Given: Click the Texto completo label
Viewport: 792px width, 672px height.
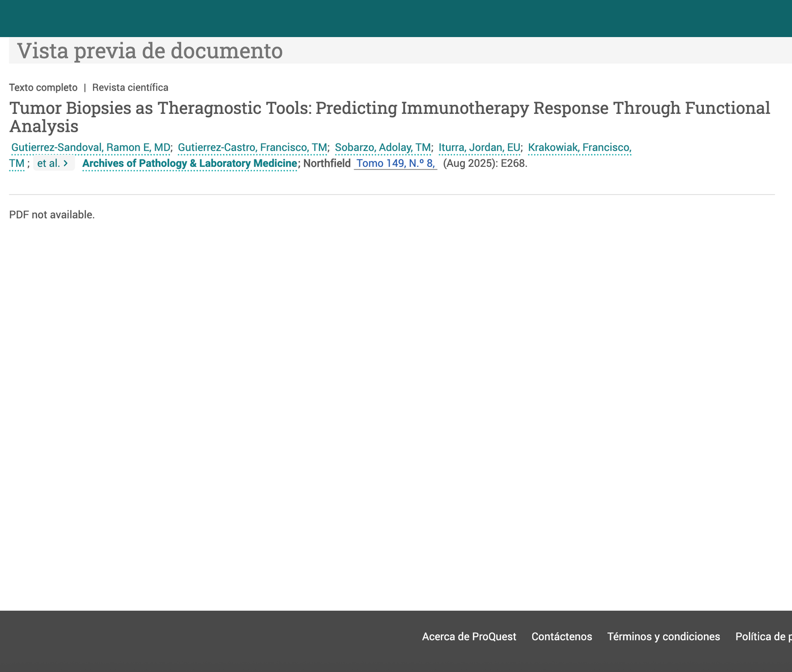Looking at the screenshot, I should (43, 88).
